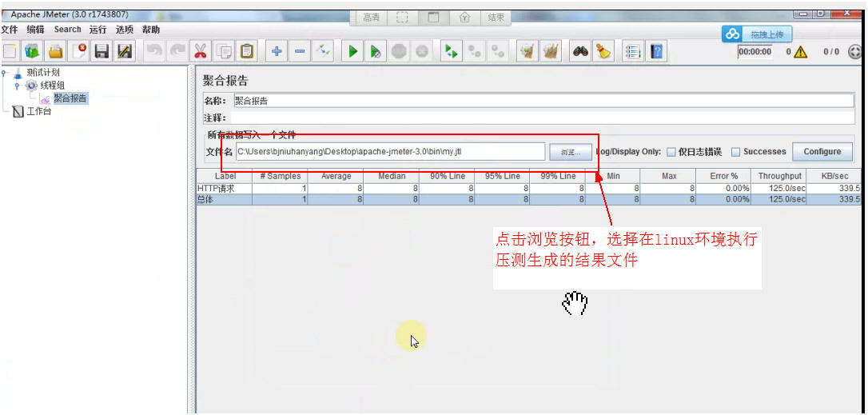868x415 pixels.
Task: Open the Function helper list icon
Action: (x=633, y=52)
